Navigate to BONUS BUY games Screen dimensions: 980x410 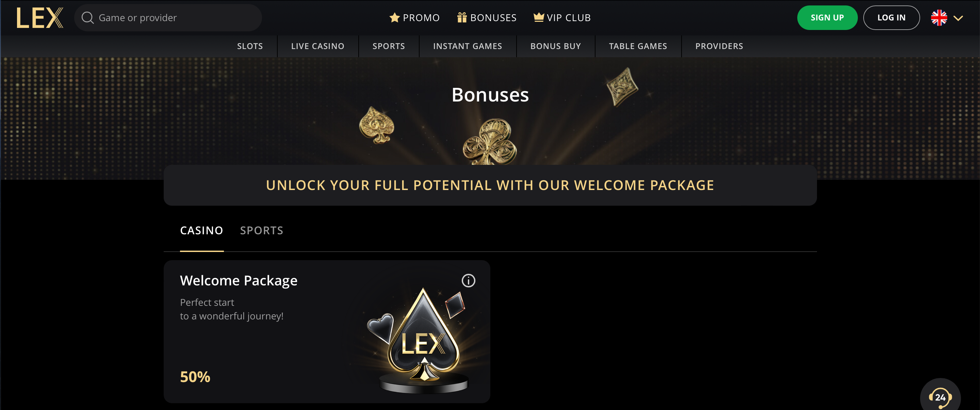[555, 46]
